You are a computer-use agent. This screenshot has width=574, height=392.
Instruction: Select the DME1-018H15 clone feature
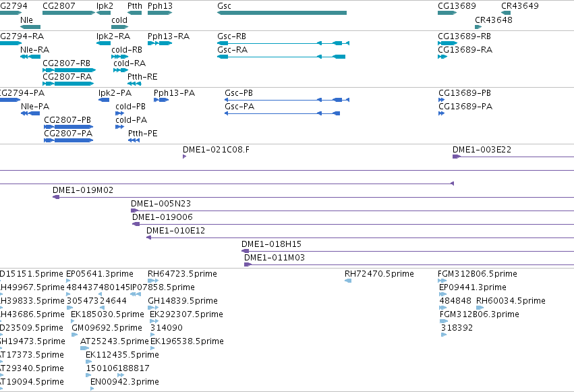tap(407, 251)
